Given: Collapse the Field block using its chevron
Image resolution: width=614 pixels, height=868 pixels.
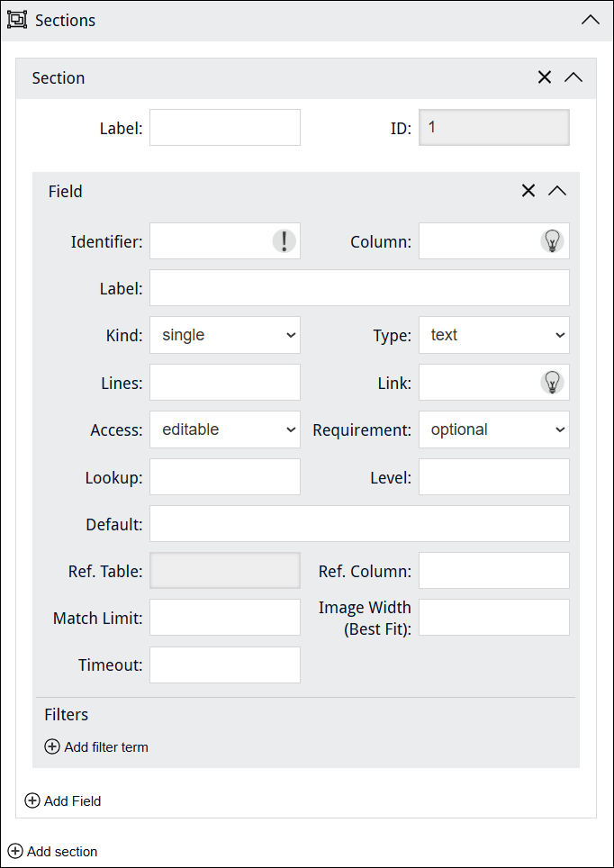Looking at the screenshot, I should click(557, 191).
